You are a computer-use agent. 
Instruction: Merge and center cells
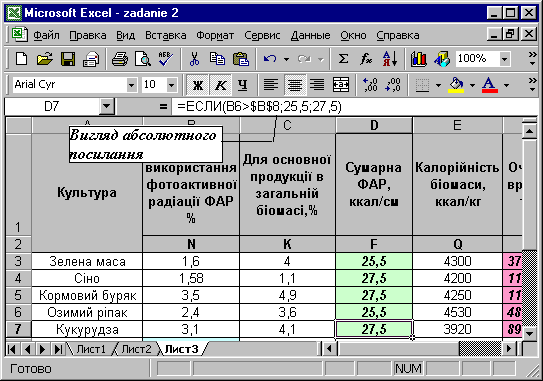tap(341, 85)
